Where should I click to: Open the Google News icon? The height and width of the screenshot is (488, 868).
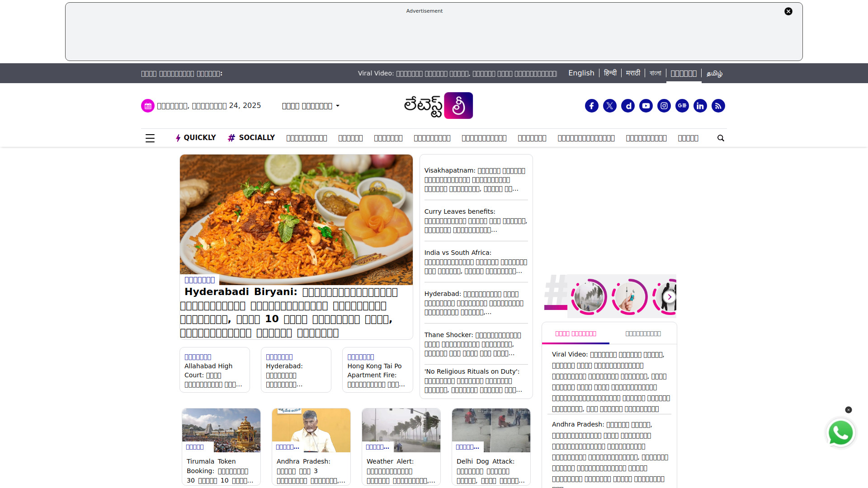click(x=682, y=105)
